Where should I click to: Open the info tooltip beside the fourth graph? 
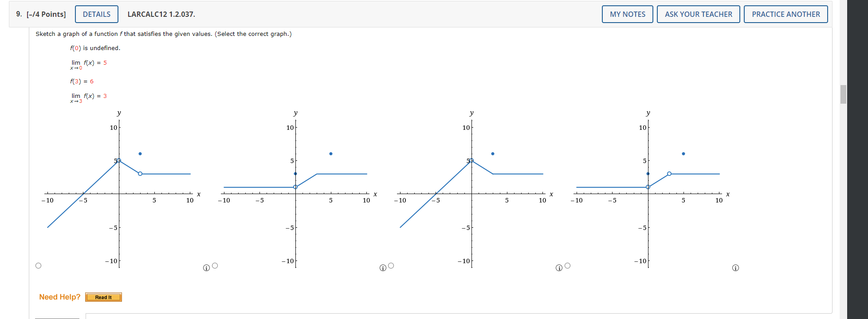click(735, 268)
